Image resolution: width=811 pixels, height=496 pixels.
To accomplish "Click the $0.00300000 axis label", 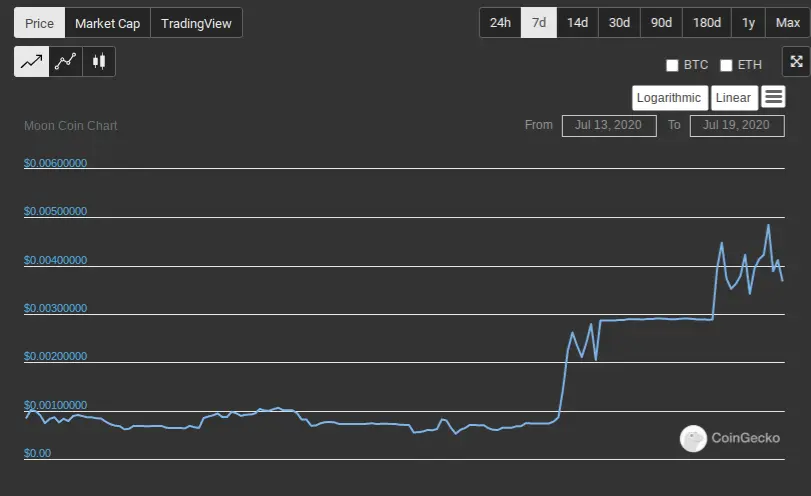I will tap(55, 308).
